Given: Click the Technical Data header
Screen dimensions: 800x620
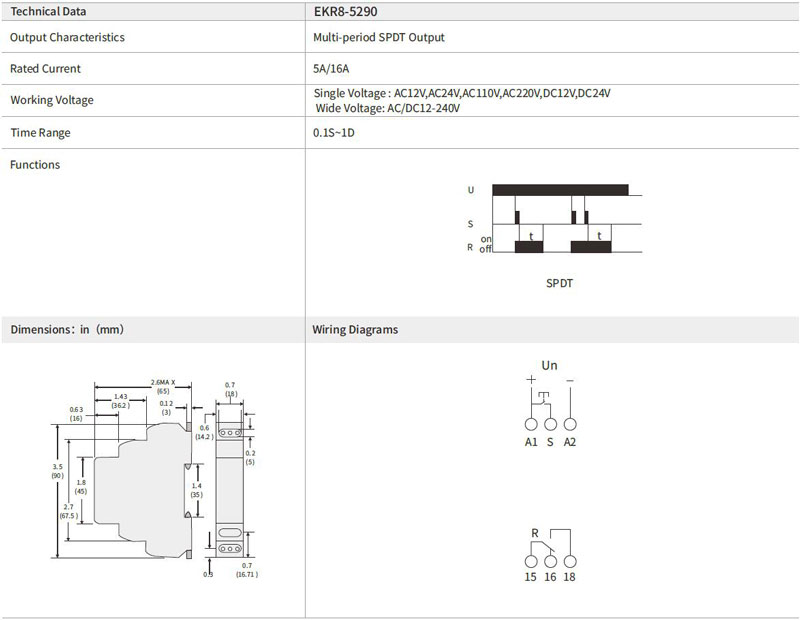Looking at the screenshot, I should point(48,12).
